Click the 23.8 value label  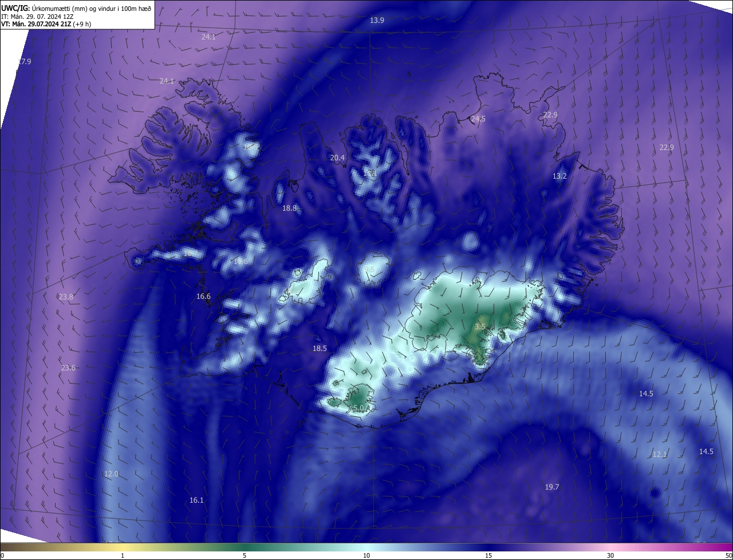pos(66,297)
